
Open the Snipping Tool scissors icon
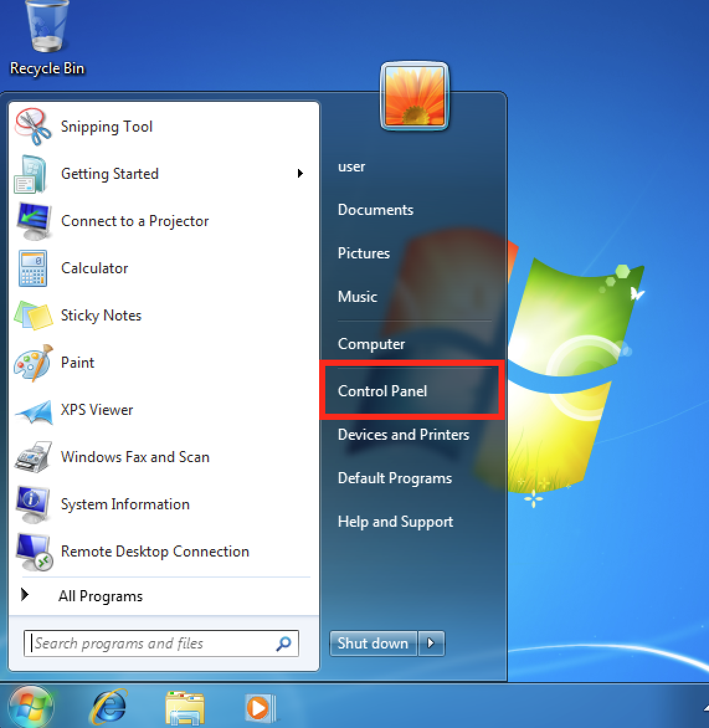(x=33, y=126)
